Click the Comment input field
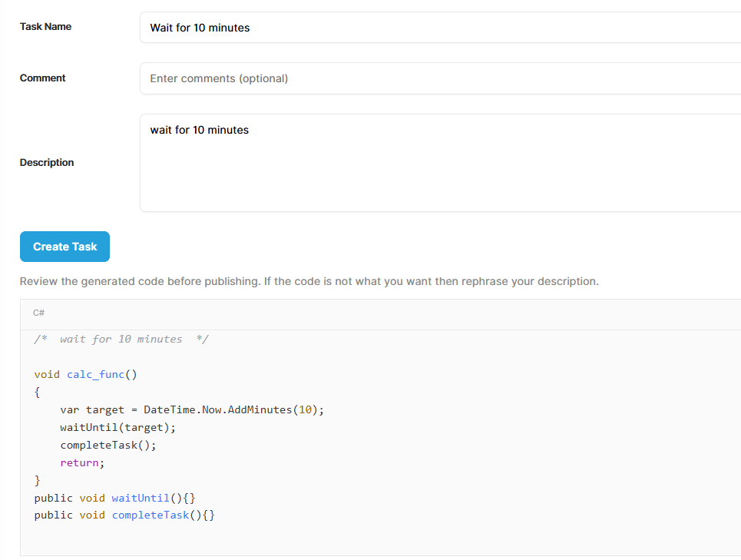This screenshot has width=741, height=560. tap(441, 78)
